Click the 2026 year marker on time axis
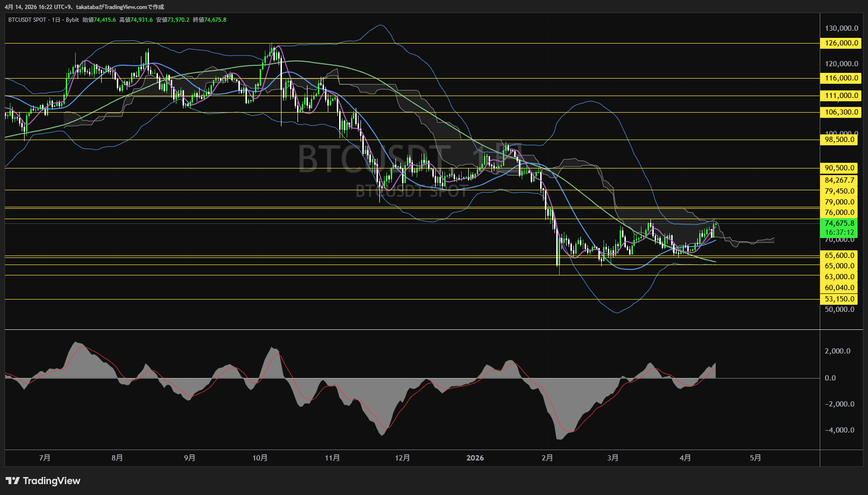The height and width of the screenshot is (495, 868). pyautogui.click(x=475, y=458)
